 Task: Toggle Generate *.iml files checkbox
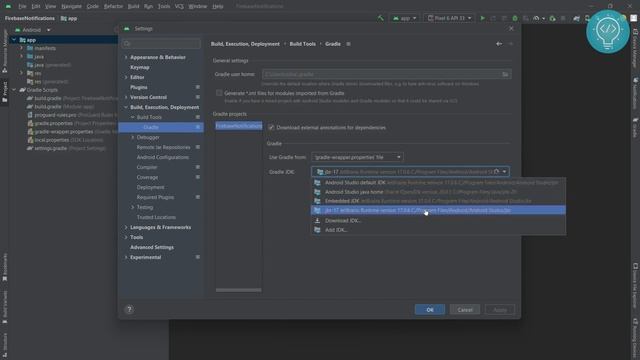(219, 93)
